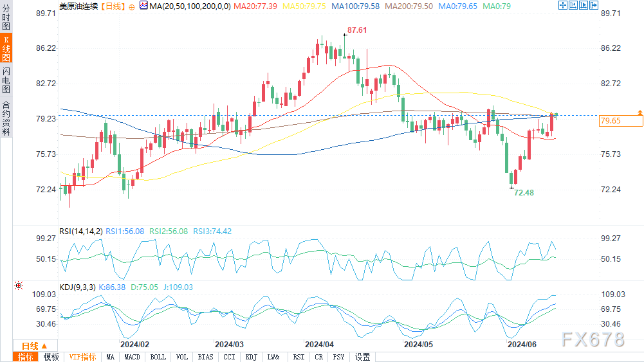Click the crosshair cursor icon at top right

[x=562, y=6]
